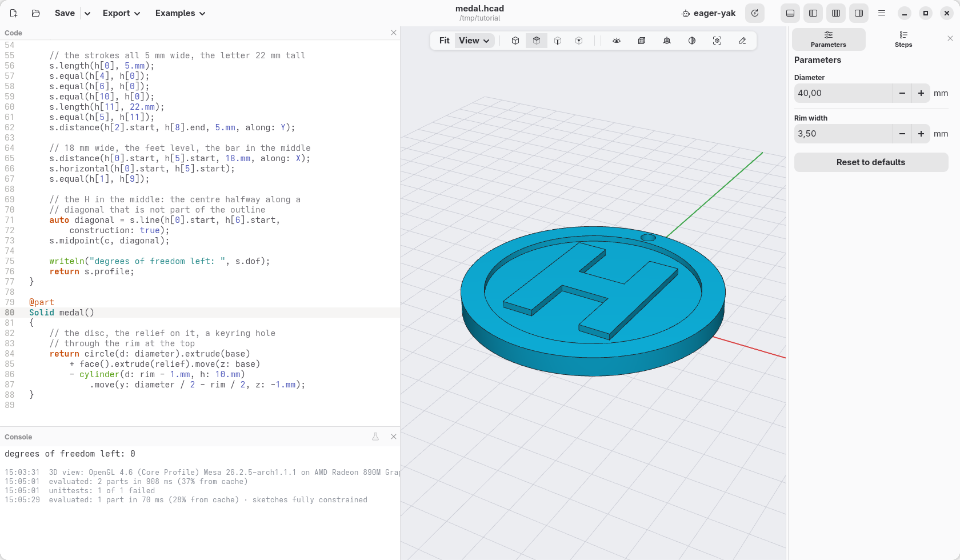Decrease Diameter with the minus button
960x560 pixels.
tap(902, 93)
